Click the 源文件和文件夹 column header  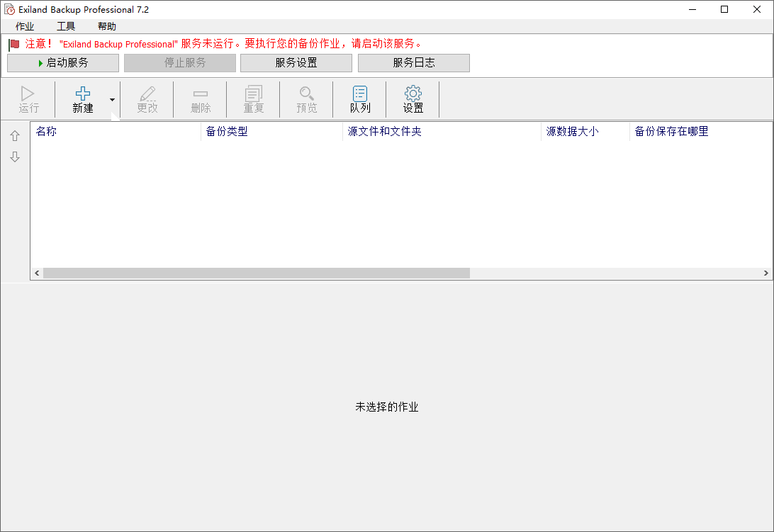point(442,131)
